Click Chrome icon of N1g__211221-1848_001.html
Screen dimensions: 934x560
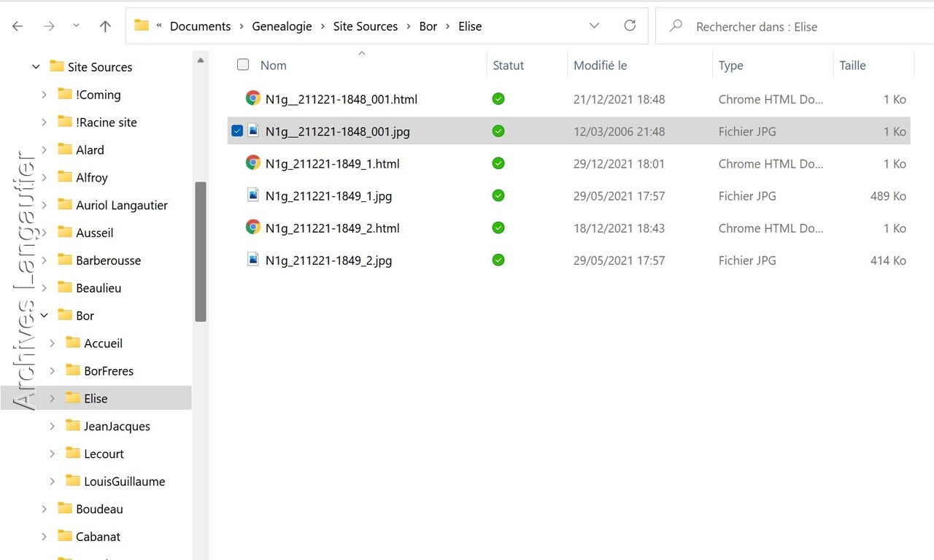253,98
